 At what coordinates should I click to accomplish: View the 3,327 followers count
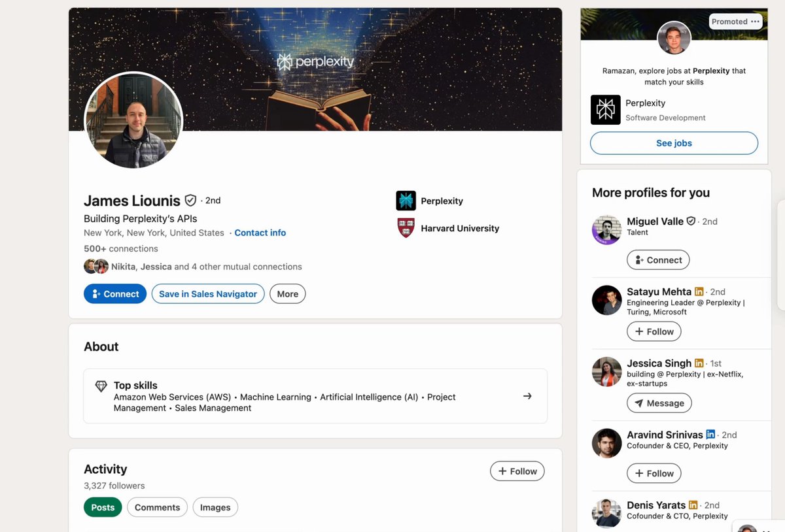114,486
